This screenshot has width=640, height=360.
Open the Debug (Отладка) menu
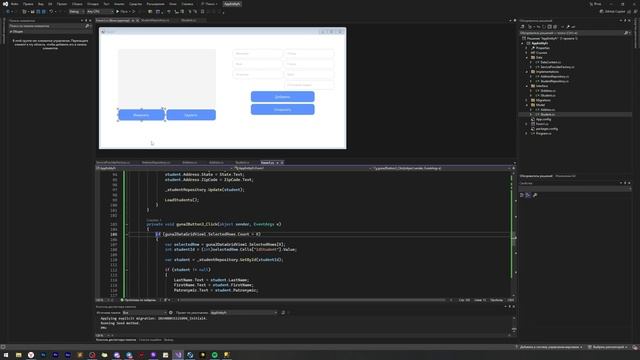[93, 4]
